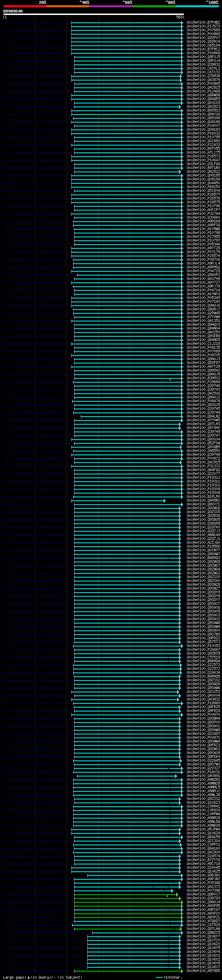Screen dimensions: 222x980
Task: Select hit UniRef100_Q7DM38
Action: click(203, 76)
